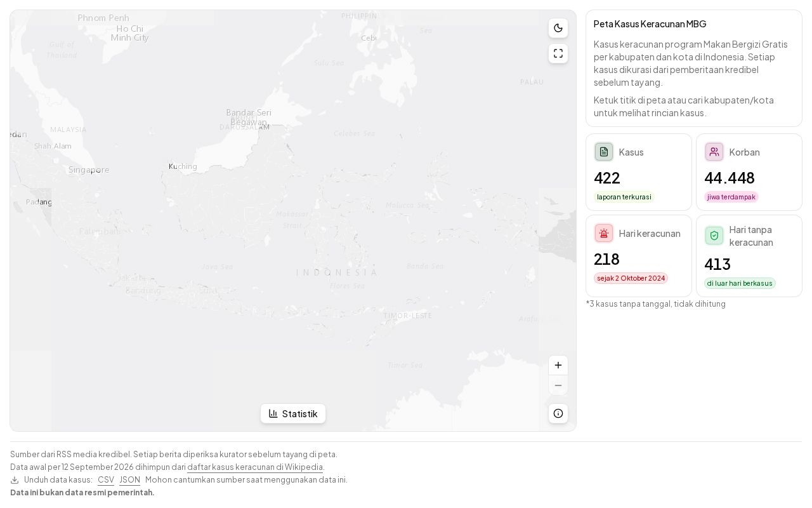Click the Singapore label on the map
812x508 pixels.
[x=89, y=170]
